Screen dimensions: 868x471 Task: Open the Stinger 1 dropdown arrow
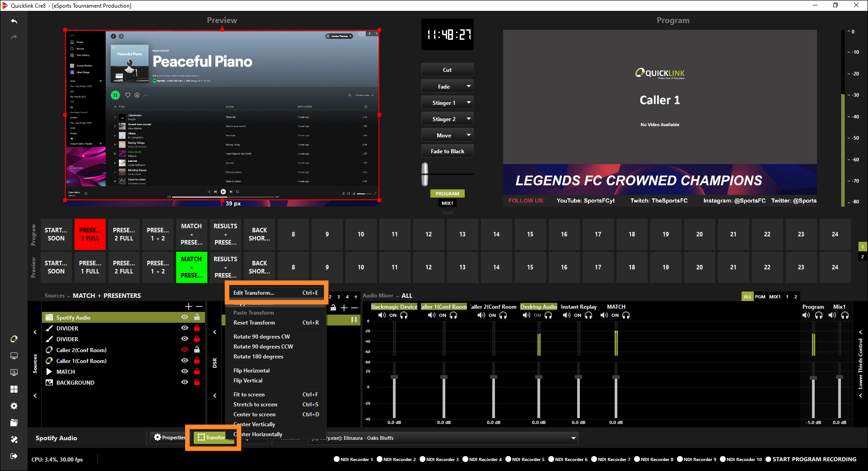click(x=468, y=103)
